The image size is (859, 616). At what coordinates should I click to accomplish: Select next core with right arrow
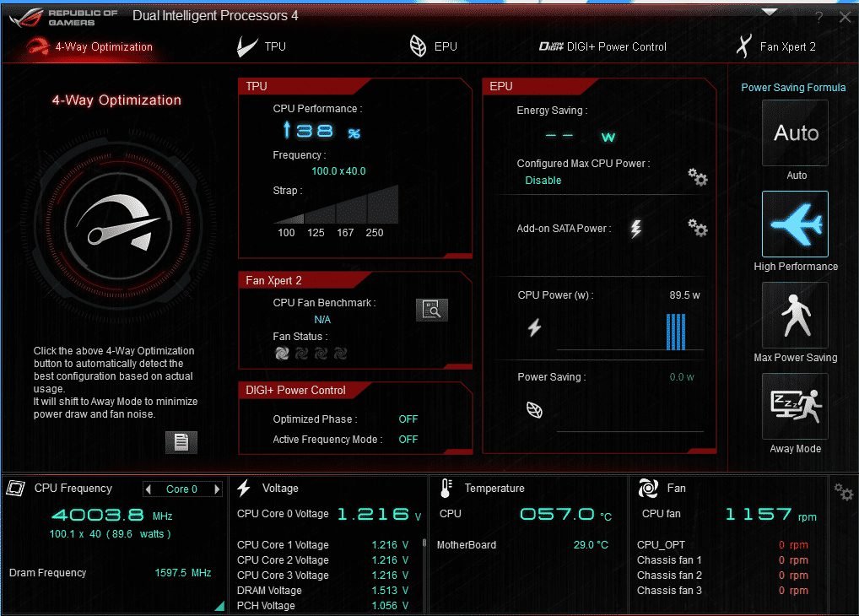click(217, 489)
